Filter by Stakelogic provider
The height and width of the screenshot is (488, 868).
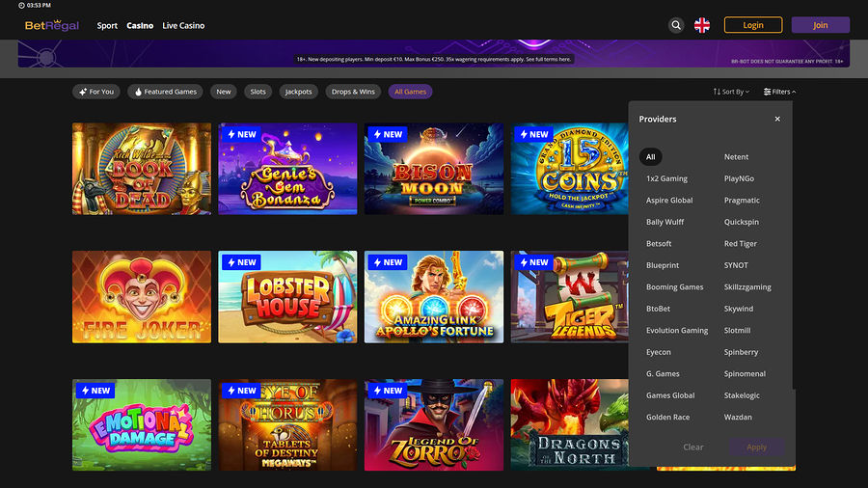(x=742, y=395)
